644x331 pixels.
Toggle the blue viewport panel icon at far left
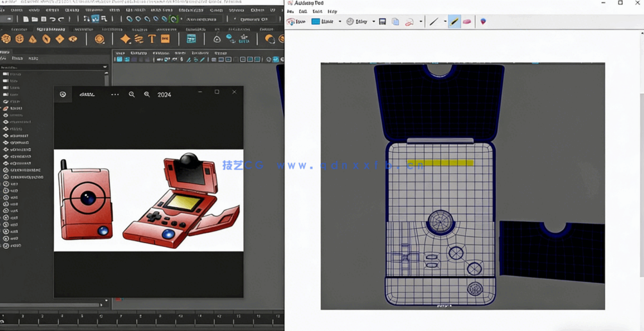[119, 60]
